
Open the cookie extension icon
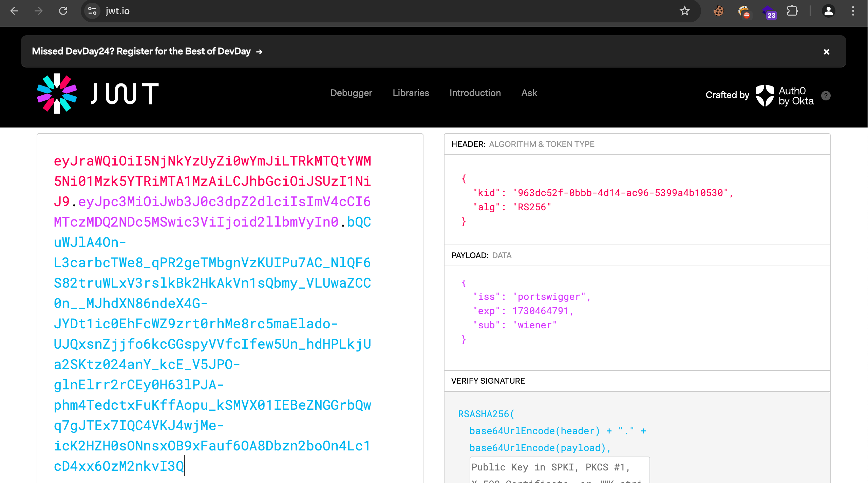(718, 11)
